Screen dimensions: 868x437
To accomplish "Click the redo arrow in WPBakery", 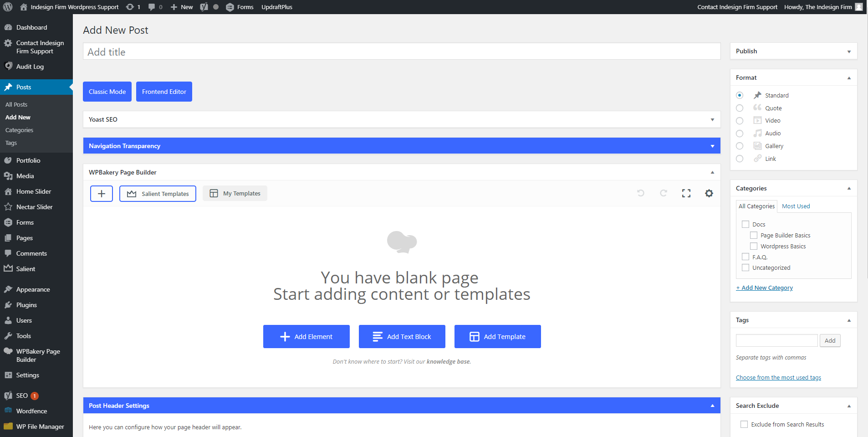I will 663,193.
